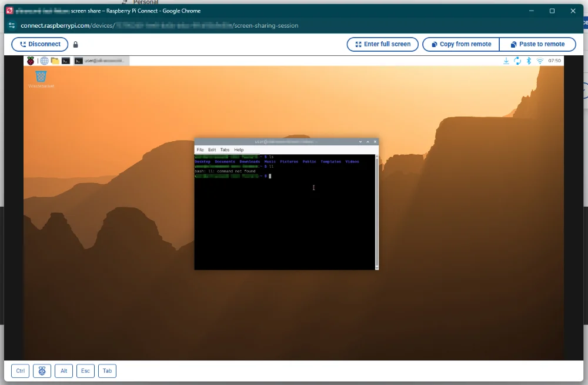Viewport: 588px width, 385px height.
Task: Click Copy from remote button
Action: click(460, 44)
